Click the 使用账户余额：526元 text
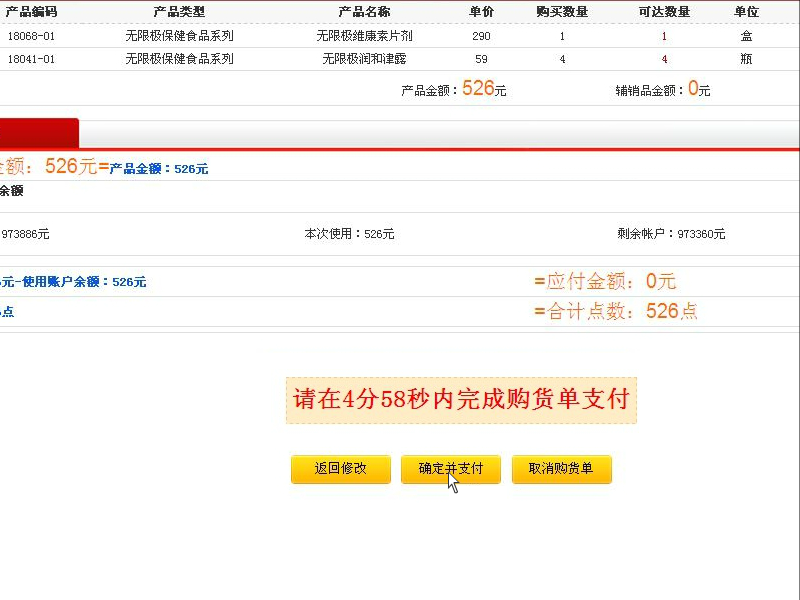The height and width of the screenshot is (600, 800). pos(84,282)
